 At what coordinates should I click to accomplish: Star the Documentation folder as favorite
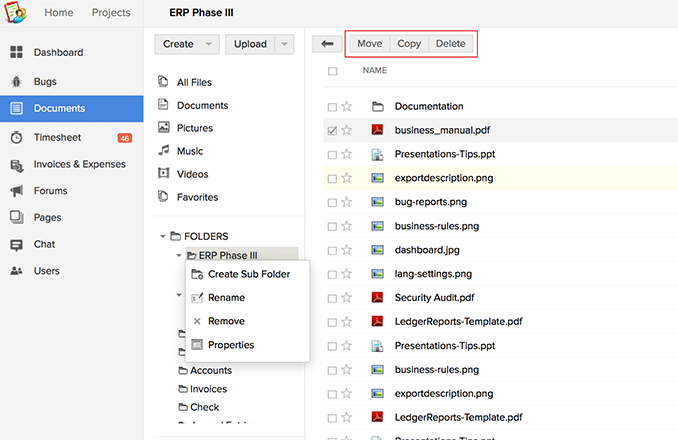coord(347,106)
